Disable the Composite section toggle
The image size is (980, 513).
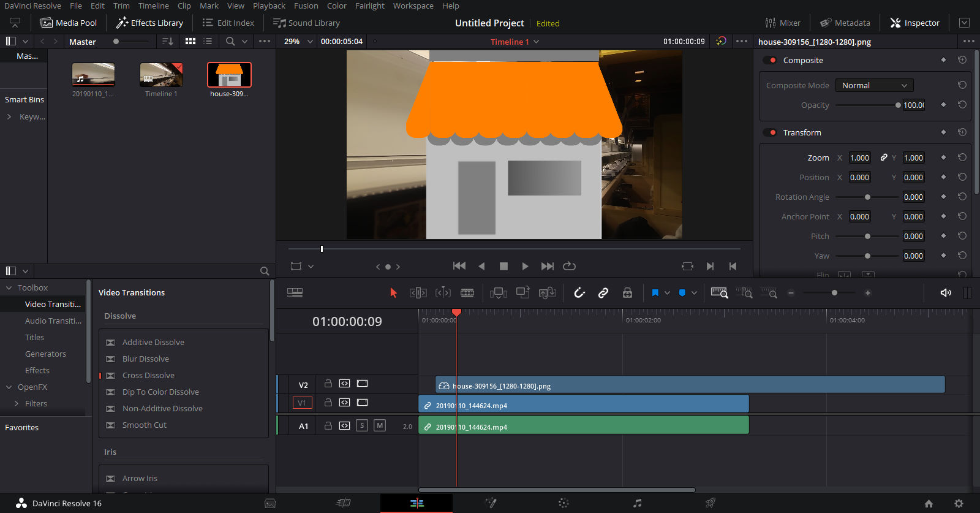point(770,60)
